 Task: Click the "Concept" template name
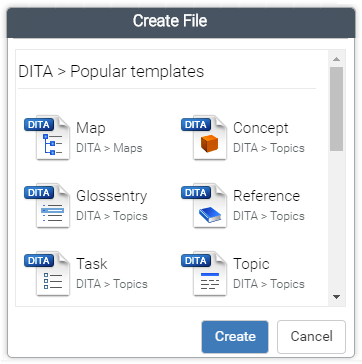tap(261, 128)
